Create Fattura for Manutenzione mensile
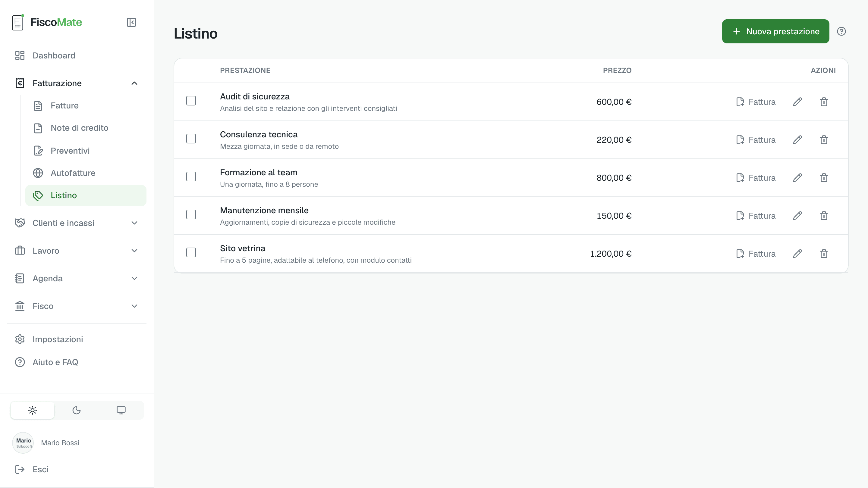The width and height of the screenshot is (868, 488). (x=756, y=216)
